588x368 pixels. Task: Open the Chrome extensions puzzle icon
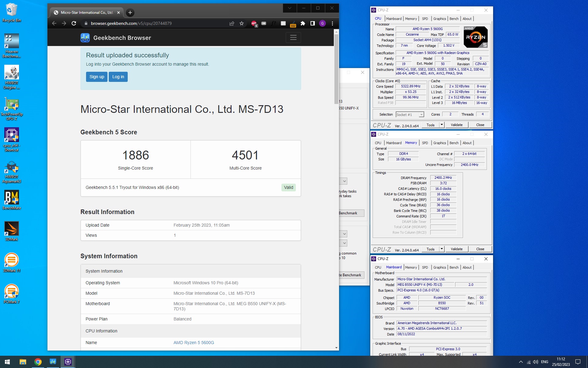pyautogui.click(x=303, y=23)
